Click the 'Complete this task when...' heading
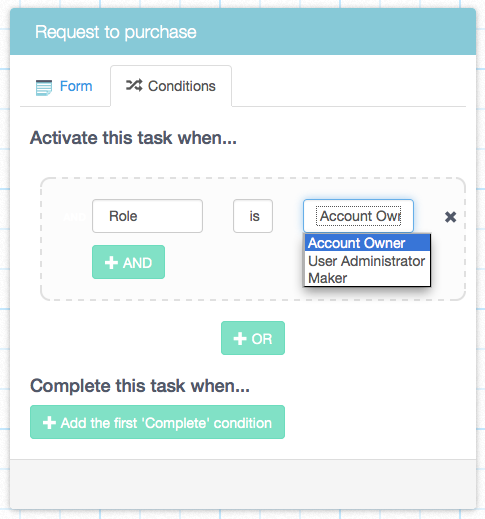The image size is (485, 519). [140, 386]
